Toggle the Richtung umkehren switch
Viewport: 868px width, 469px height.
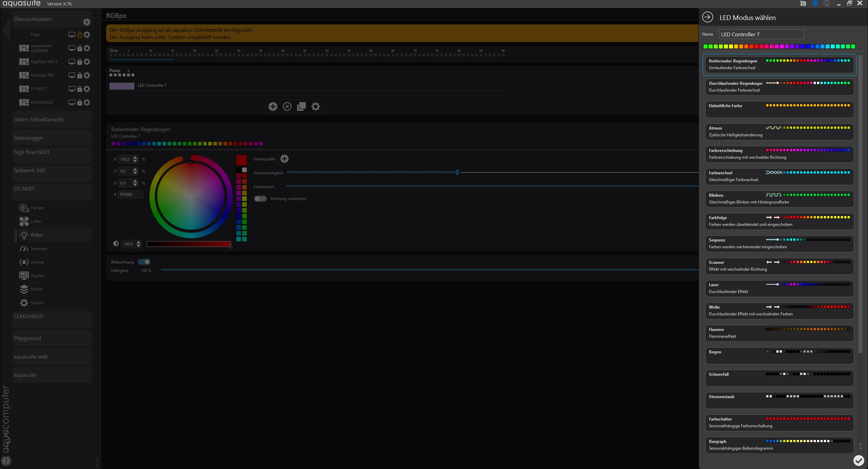coord(260,199)
